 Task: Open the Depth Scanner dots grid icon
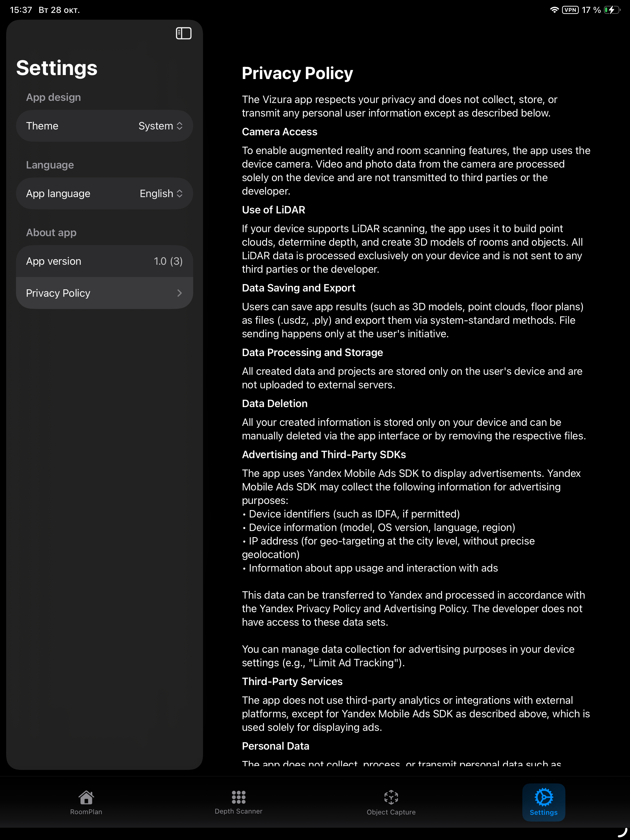tap(239, 797)
